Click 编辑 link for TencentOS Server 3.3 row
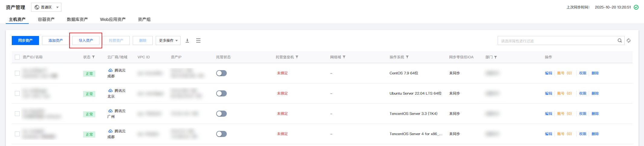Screen dimensions: 644x146 (548, 114)
